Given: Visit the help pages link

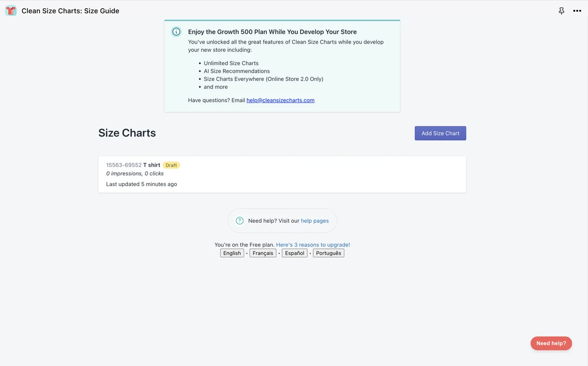Looking at the screenshot, I should pyautogui.click(x=315, y=221).
